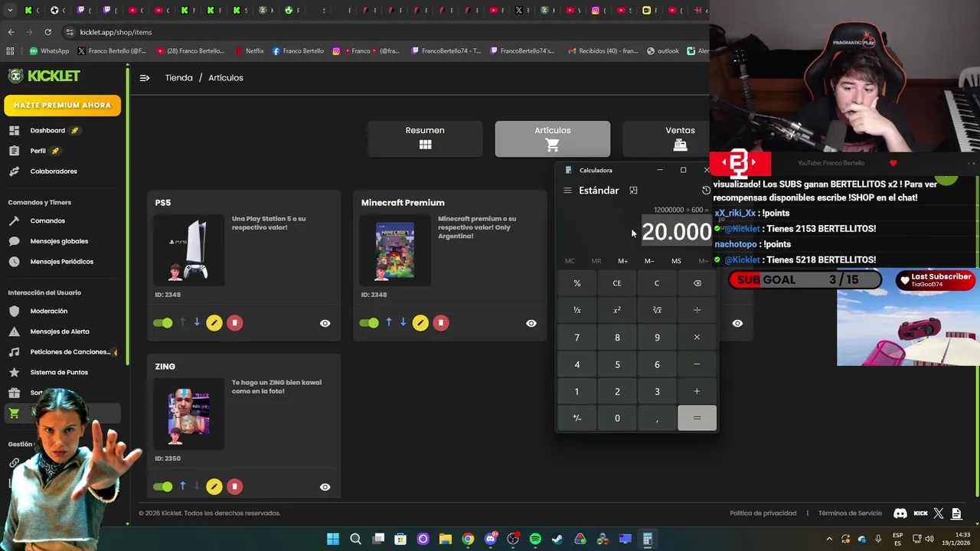Click calculator number 7 key
980x551 pixels.
point(577,337)
